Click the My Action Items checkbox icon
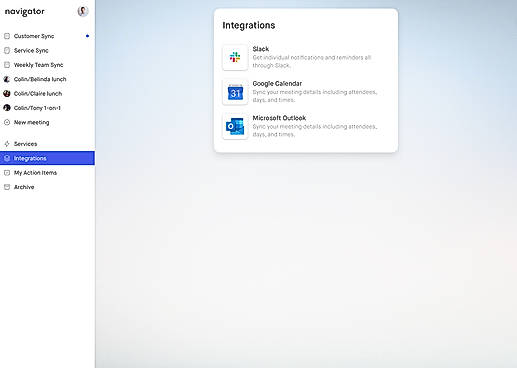Image resolution: width=517 pixels, height=368 pixels. [7, 173]
